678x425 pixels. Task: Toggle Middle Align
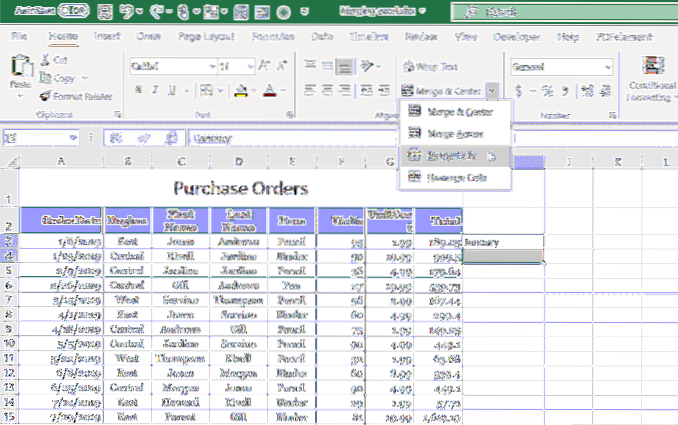click(x=327, y=66)
